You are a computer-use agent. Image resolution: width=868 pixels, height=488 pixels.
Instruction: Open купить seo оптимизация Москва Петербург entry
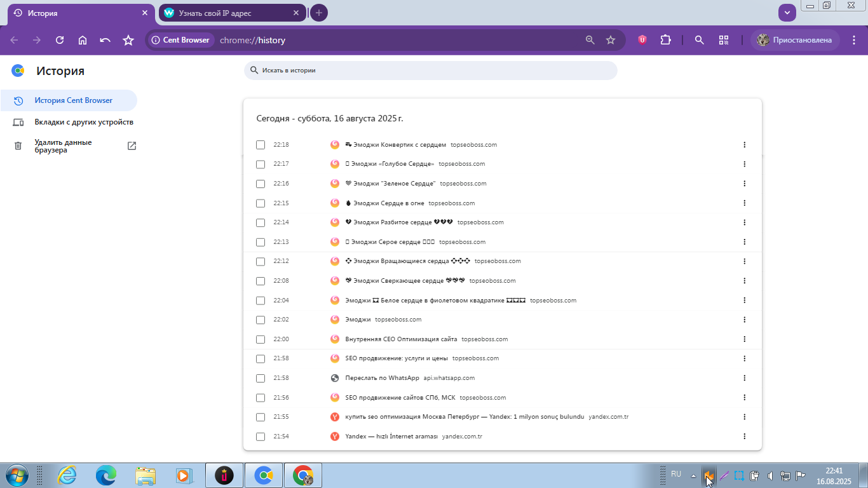pyautogui.click(x=465, y=417)
